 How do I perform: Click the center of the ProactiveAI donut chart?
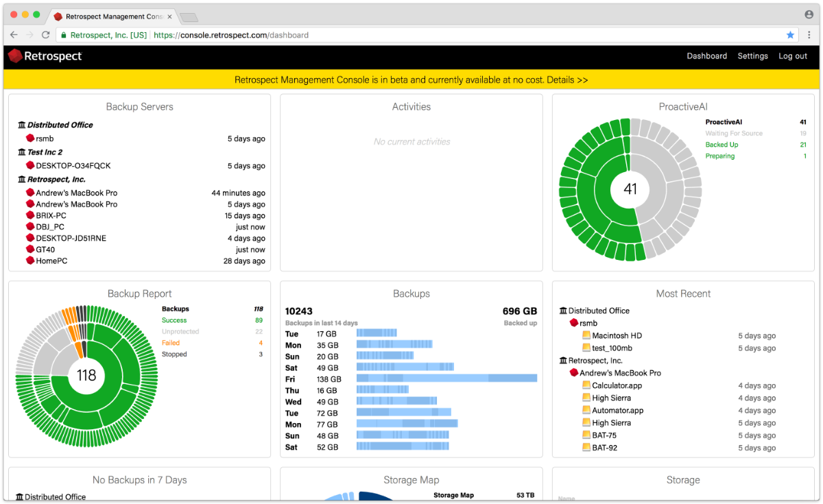click(x=630, y=189)
